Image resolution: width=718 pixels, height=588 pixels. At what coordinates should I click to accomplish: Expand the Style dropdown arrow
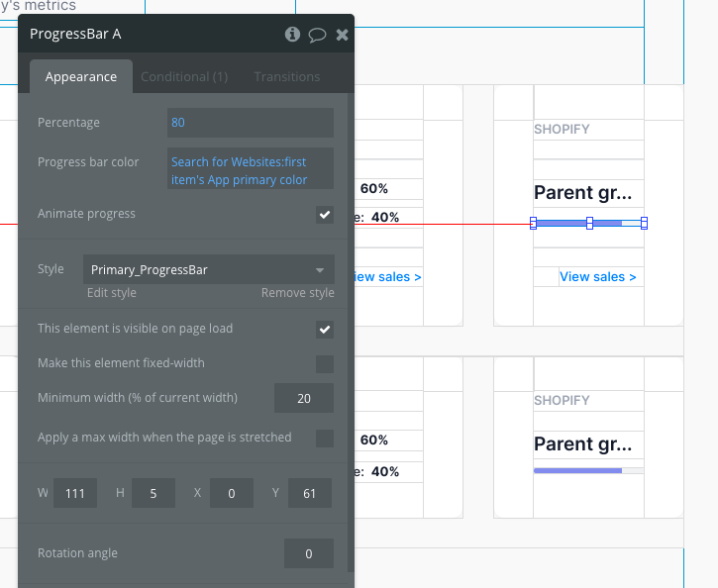320,270
